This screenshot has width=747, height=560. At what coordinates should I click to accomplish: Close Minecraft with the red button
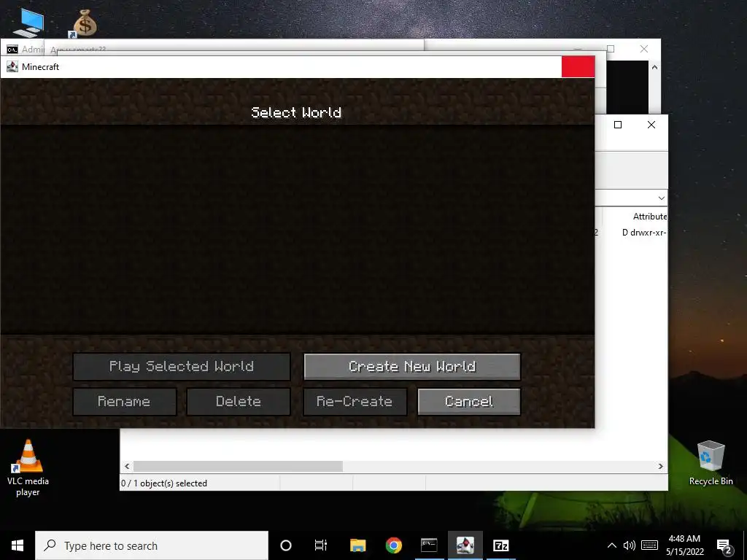(x=578, y=66)
